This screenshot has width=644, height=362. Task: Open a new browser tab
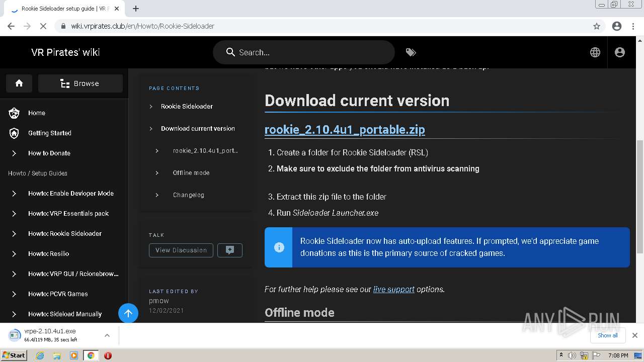pos(136,9)
